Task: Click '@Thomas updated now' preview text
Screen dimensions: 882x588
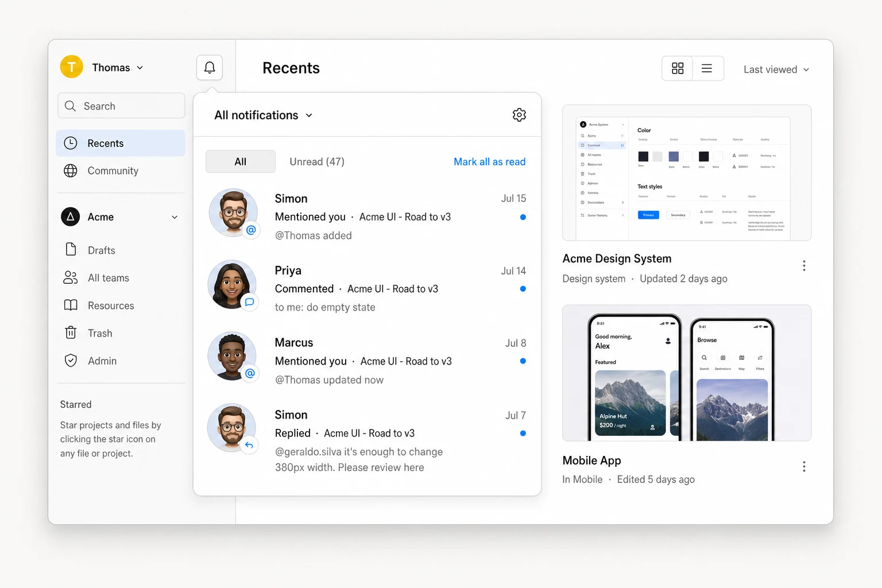Action: click(329, 380)
